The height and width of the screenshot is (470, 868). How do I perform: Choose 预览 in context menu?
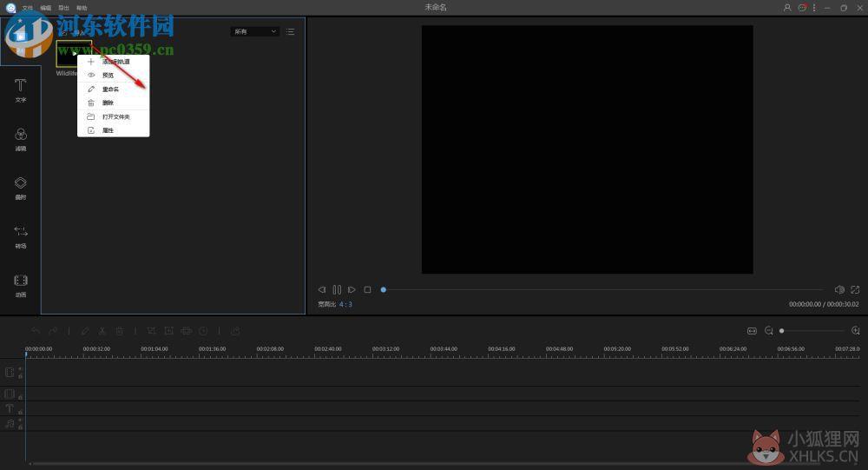pyautogui.click(x=114, y=75)
